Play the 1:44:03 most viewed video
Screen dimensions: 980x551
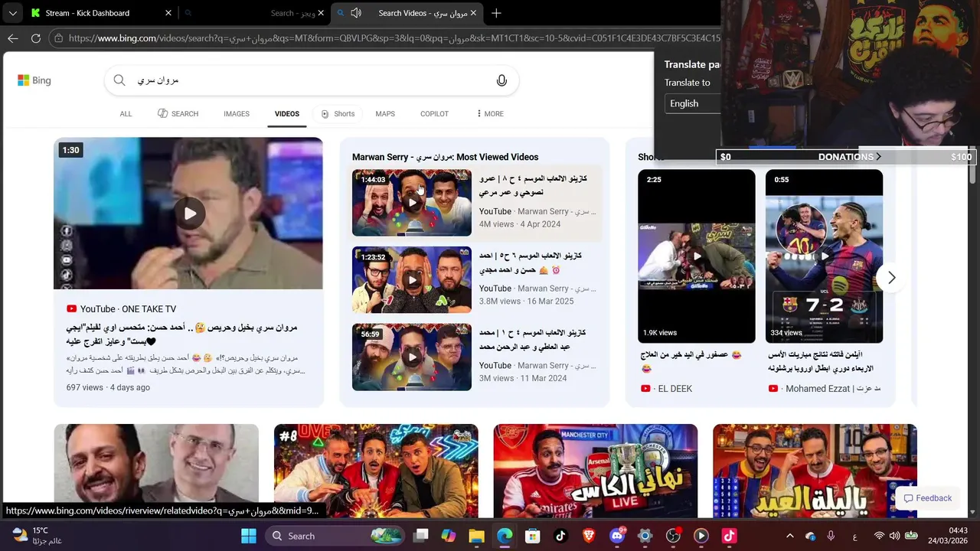tap(412, 203)
